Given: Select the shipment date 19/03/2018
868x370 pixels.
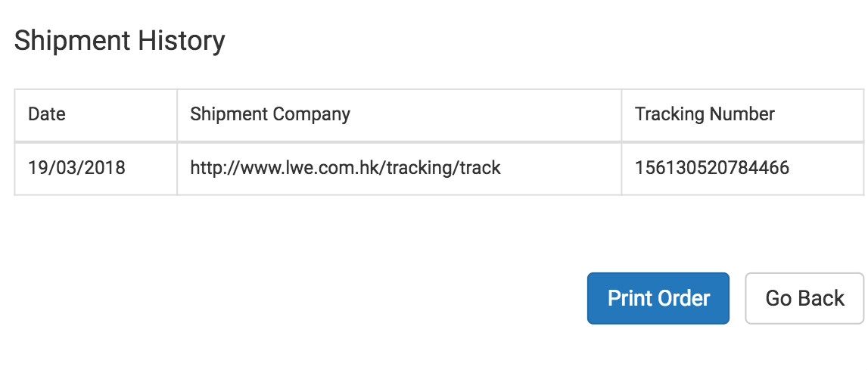Looking at the screenshot, I should pyautogui.click(x=77, y=167).
